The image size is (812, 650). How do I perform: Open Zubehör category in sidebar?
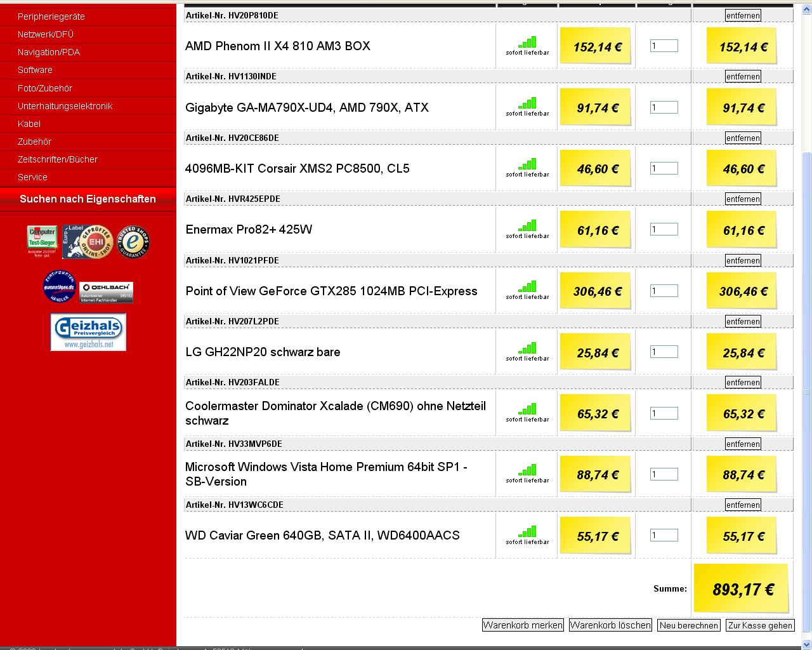pyautogui.click(x=34, y=142)
